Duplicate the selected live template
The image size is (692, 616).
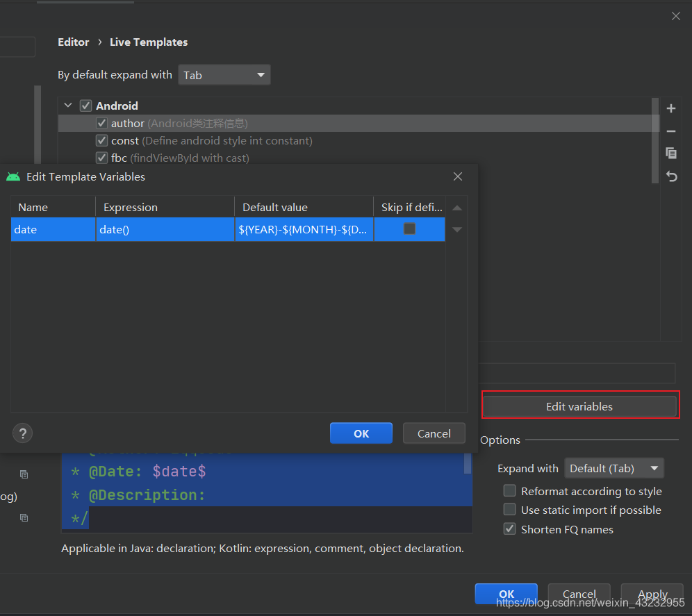point(670,153)
